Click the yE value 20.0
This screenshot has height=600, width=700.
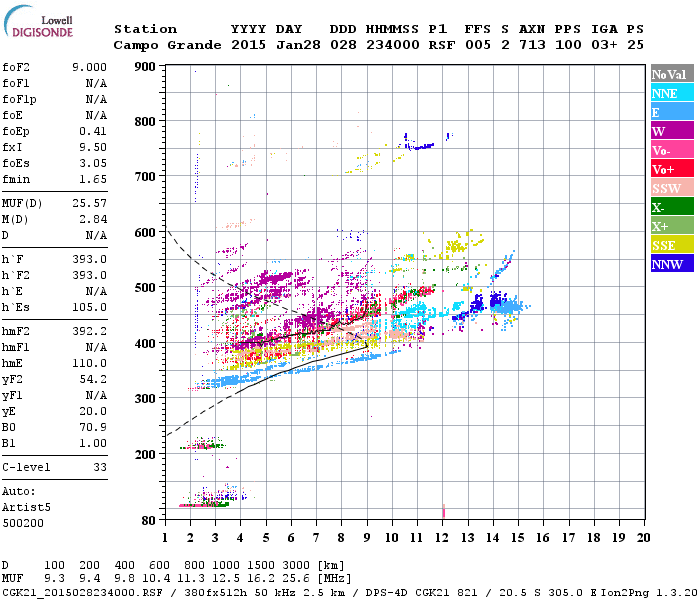click(x=93, y=412)
